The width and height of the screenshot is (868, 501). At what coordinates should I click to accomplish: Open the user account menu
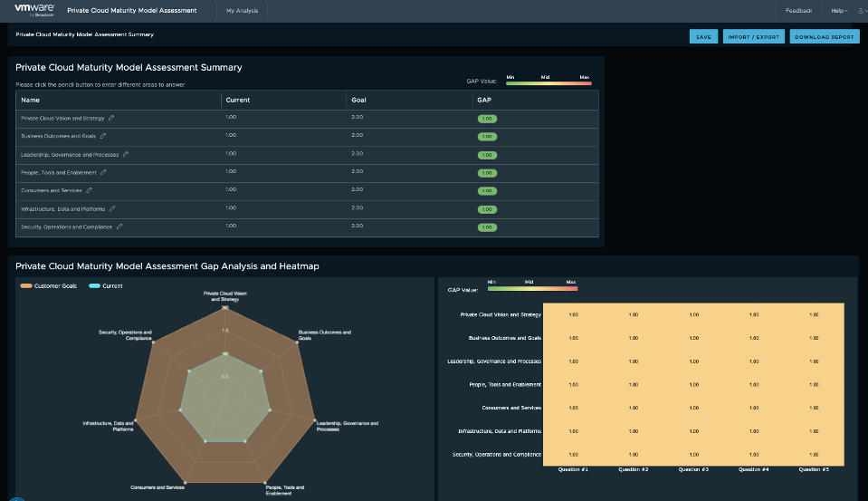860,11
